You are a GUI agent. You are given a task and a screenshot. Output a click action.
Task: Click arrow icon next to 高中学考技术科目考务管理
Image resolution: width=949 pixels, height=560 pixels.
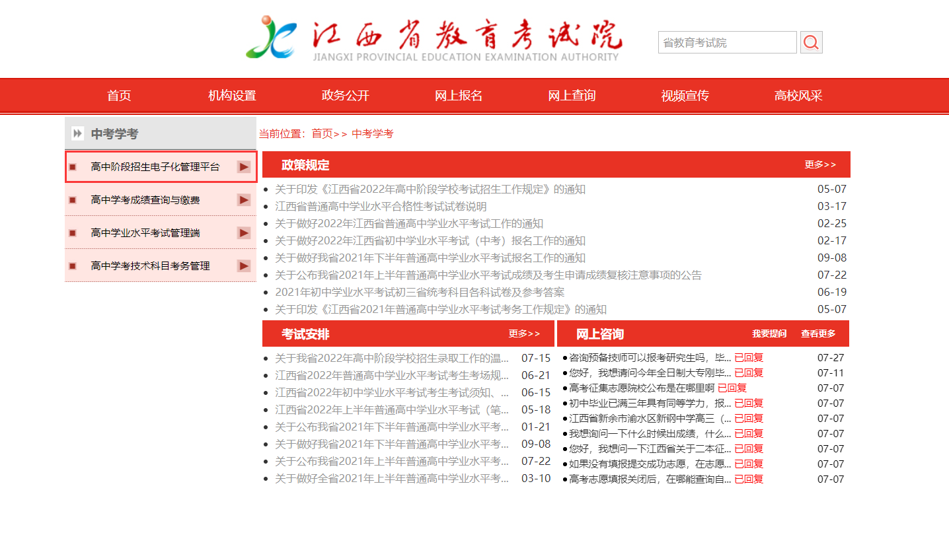244,266
